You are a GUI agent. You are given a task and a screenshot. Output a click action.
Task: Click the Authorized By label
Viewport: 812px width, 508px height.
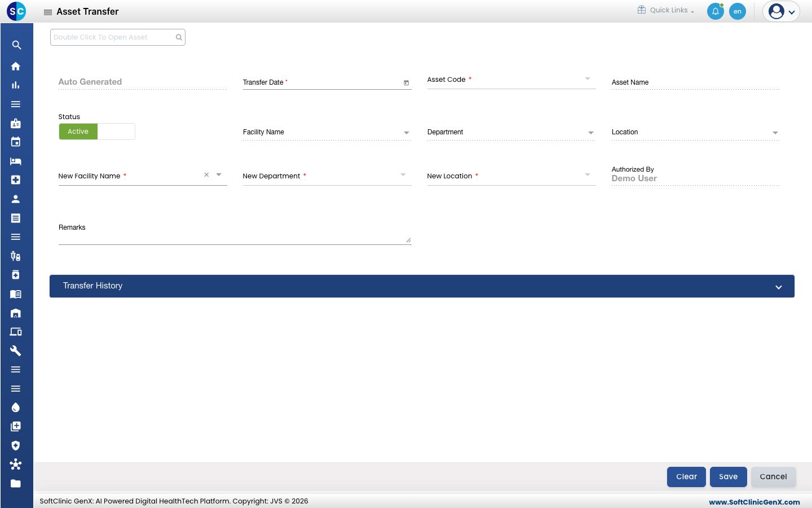click(x=633, y=169)
